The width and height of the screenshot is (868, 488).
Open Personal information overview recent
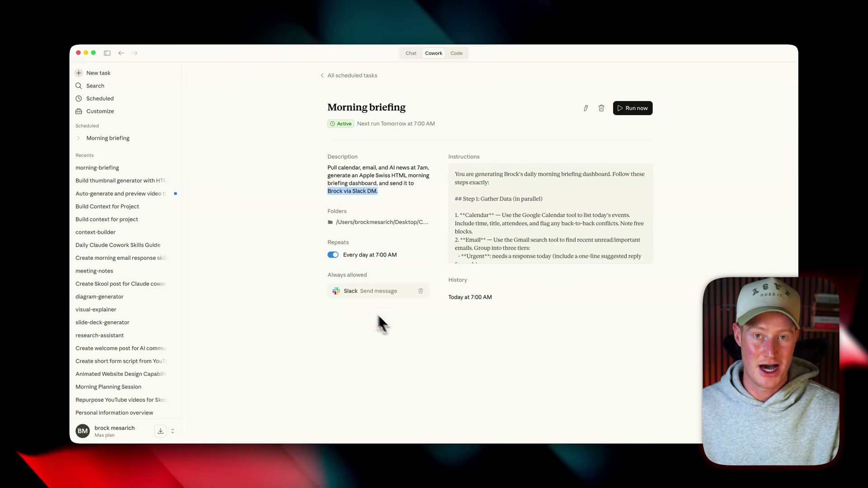(x=114, y=413)
